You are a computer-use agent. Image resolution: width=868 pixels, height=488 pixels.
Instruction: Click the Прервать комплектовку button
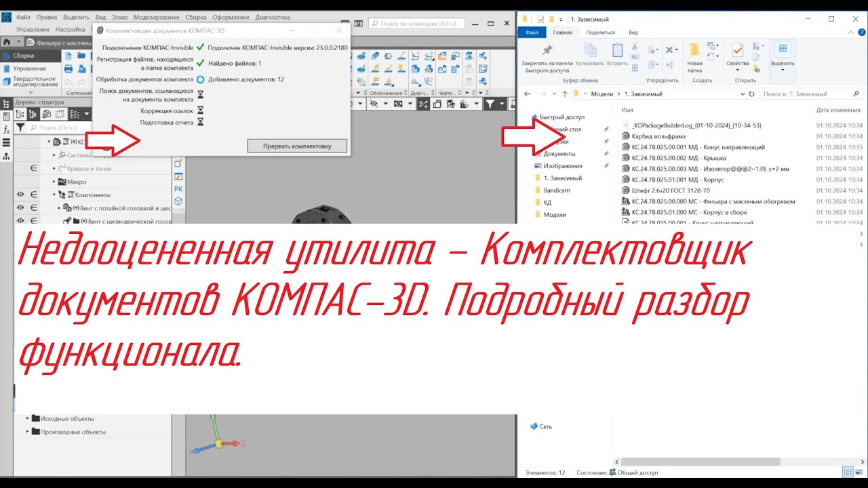297,146
